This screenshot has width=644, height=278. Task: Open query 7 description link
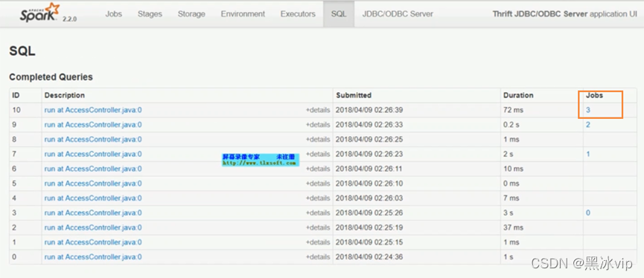coord(93,154)
